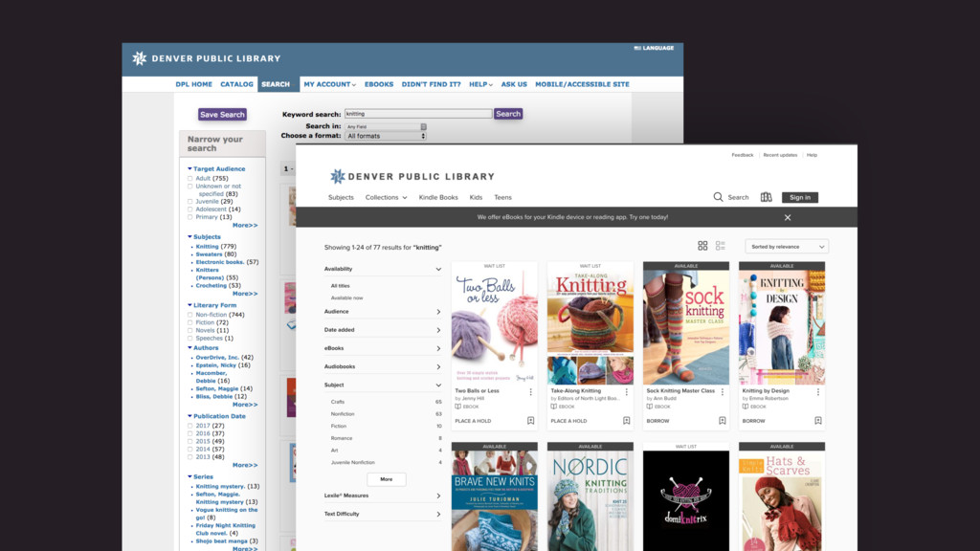Open Nordic Knitting Traditions cover

pos(590,500)
